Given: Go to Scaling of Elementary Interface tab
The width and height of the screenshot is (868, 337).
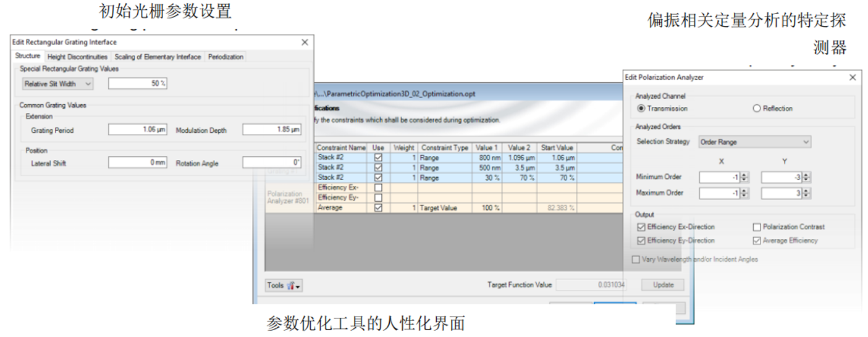Looking at the screenshot, I should (x=158, y=57).
